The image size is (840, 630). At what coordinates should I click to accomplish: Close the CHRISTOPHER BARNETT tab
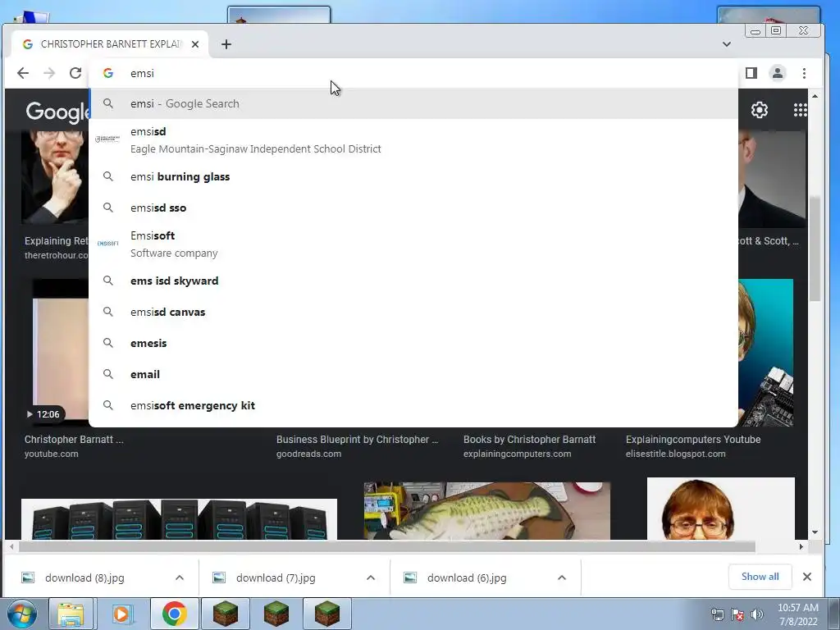(195, 44)
